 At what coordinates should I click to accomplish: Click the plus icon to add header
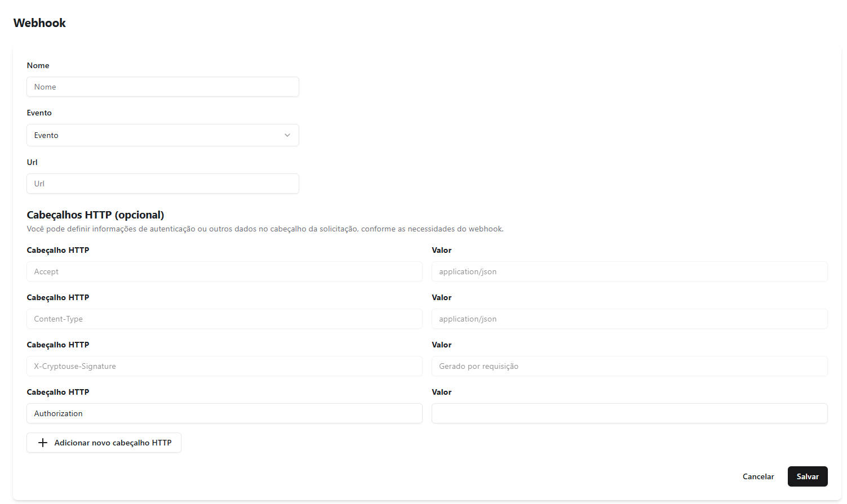42,443
